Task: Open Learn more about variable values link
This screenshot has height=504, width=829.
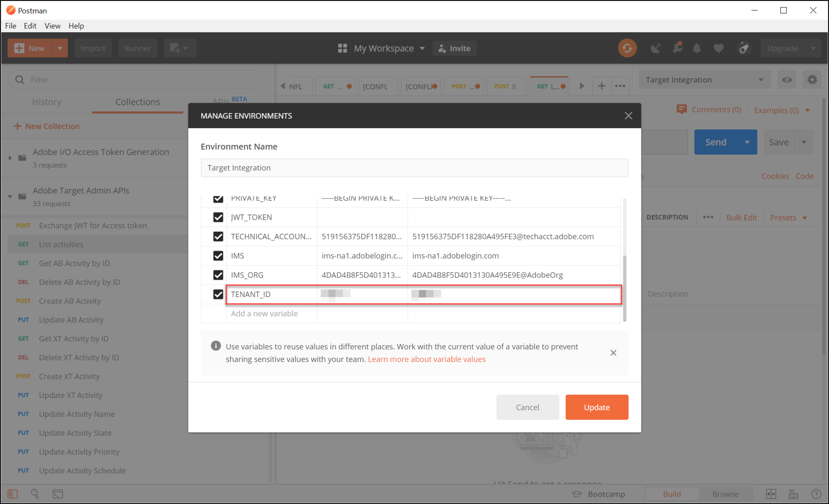Action: coord(426,359)
